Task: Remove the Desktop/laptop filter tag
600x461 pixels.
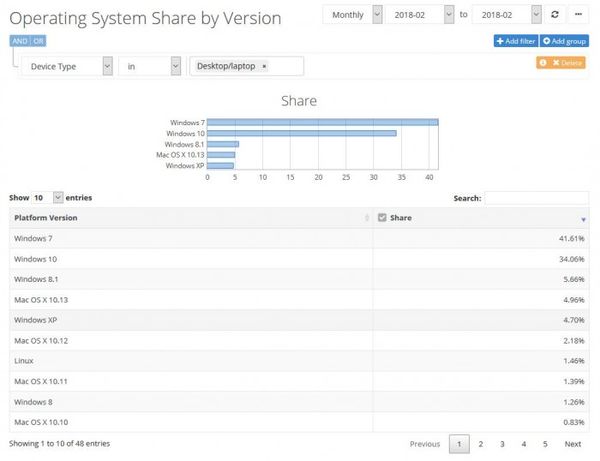Action: click(264, 66)
